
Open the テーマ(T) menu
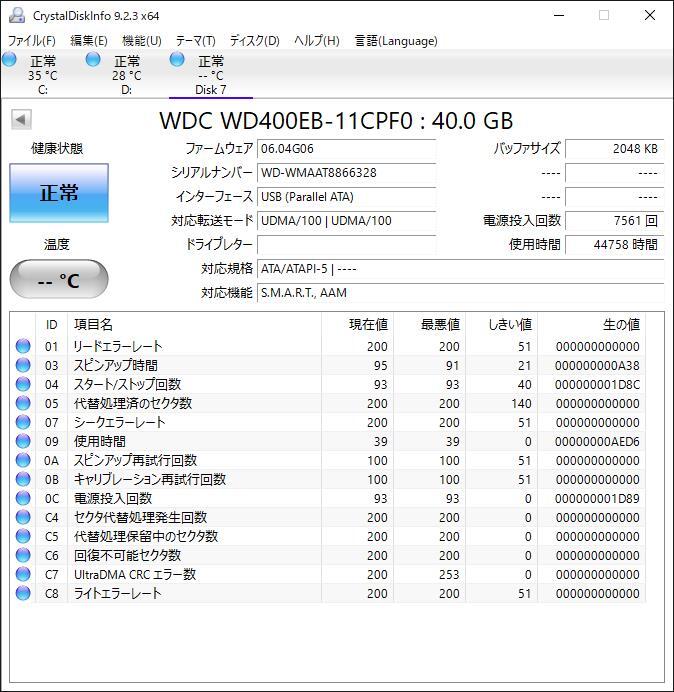(x=196, y=41)
